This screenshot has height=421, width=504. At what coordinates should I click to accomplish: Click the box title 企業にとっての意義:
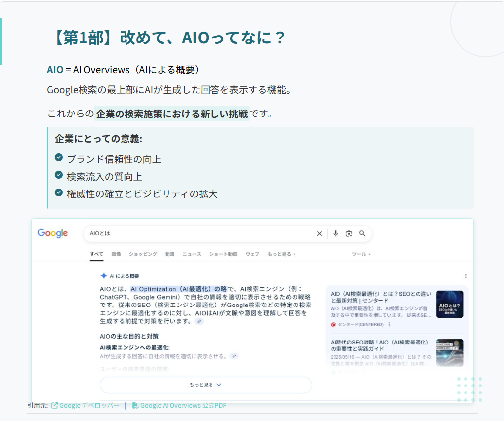click(98, 138)
